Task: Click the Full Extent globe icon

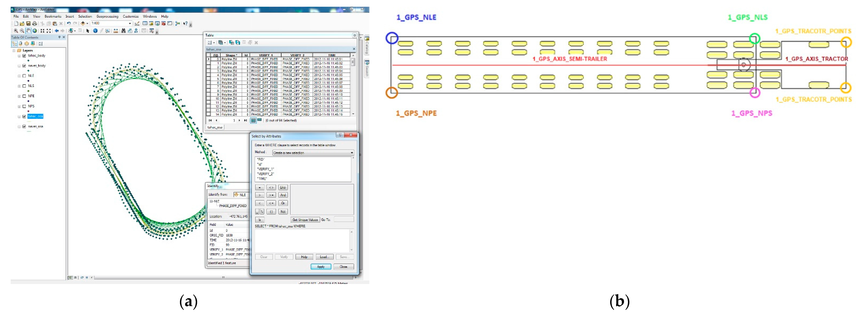Action: 34,31
